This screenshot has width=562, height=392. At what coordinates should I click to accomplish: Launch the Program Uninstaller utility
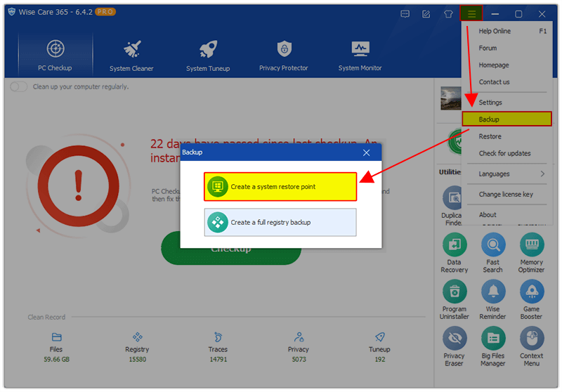(x=455, y=300)
